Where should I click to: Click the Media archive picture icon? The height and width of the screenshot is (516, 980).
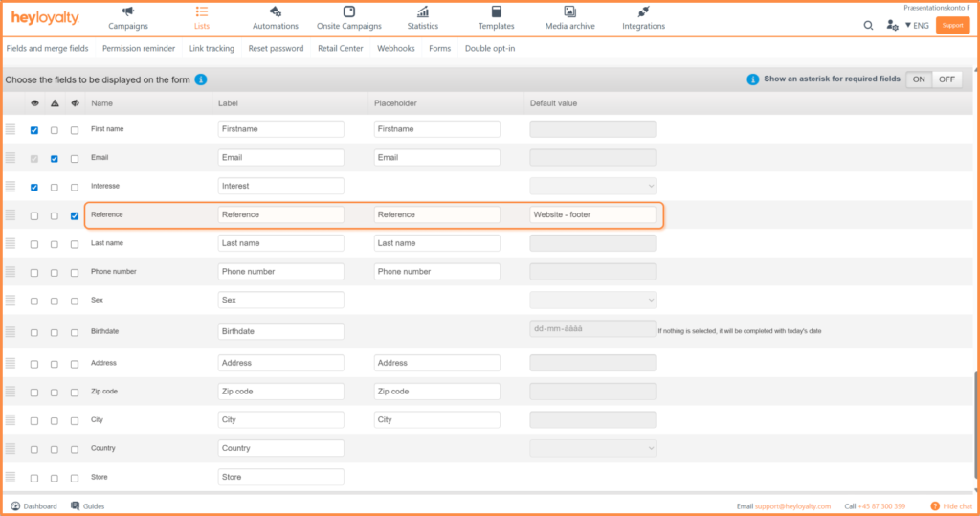[x=569, y=11]
